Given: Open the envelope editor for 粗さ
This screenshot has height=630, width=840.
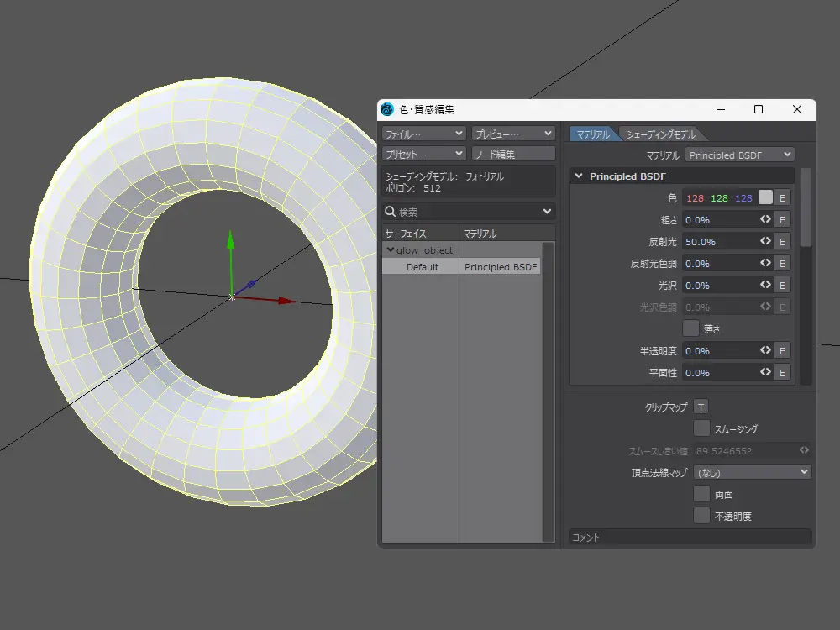Looking at the screenshot, I should (x=782, y=220).
